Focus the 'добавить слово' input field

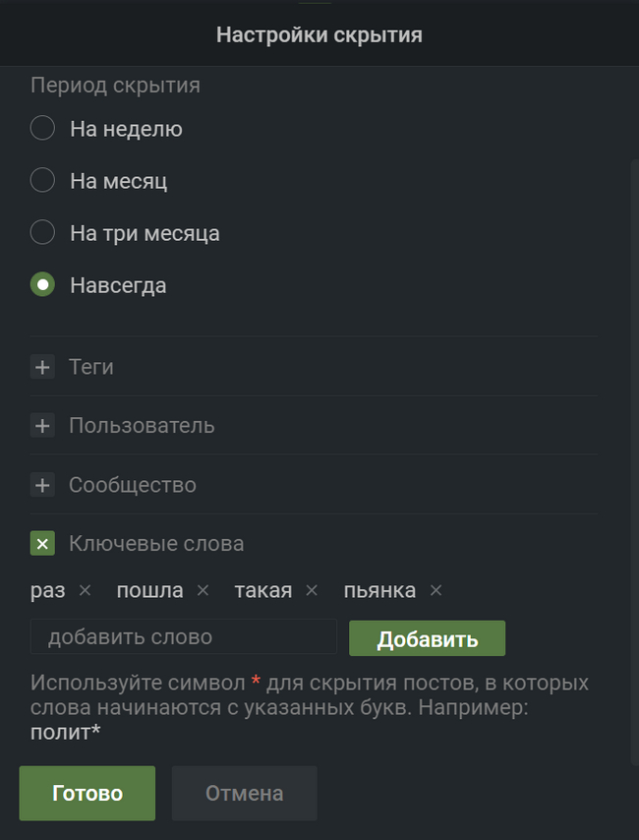(x=184, y=637)
